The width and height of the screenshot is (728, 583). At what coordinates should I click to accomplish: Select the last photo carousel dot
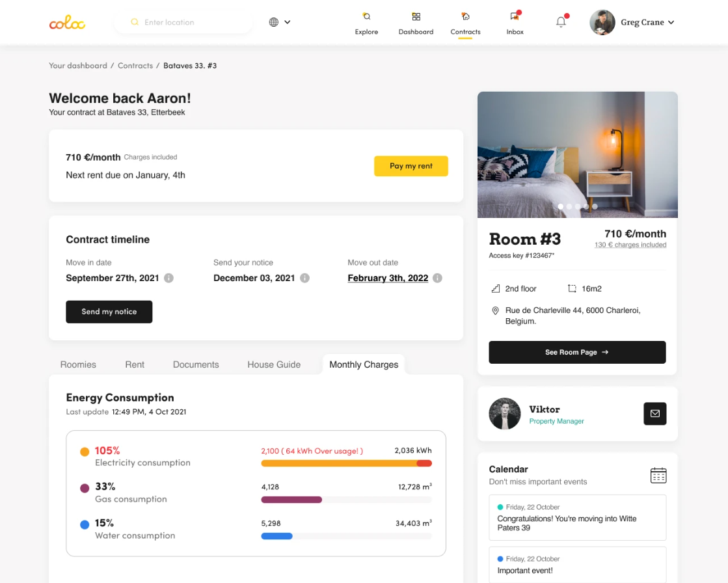(595, 206)
